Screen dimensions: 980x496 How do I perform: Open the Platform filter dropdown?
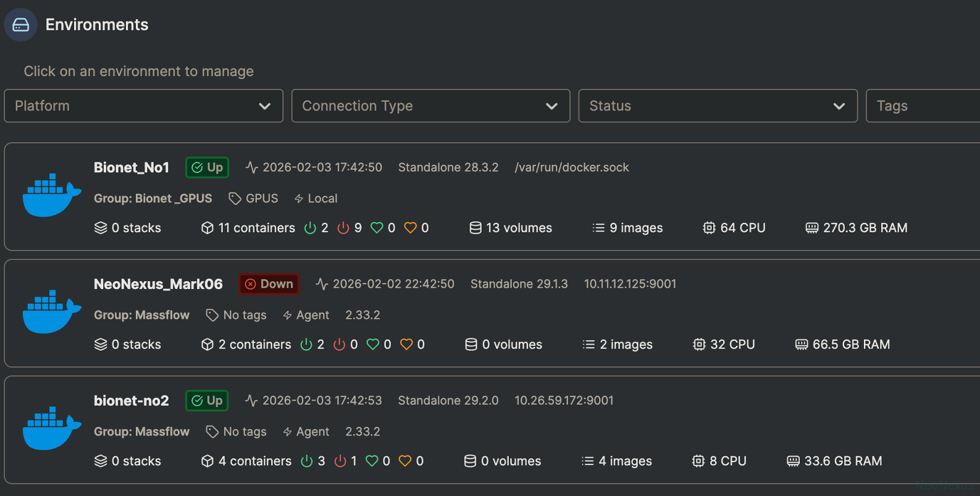click(143, 106)
